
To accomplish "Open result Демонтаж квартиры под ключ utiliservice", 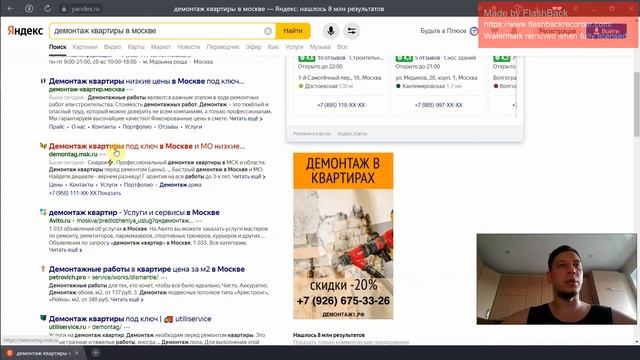I will (130, 319).
